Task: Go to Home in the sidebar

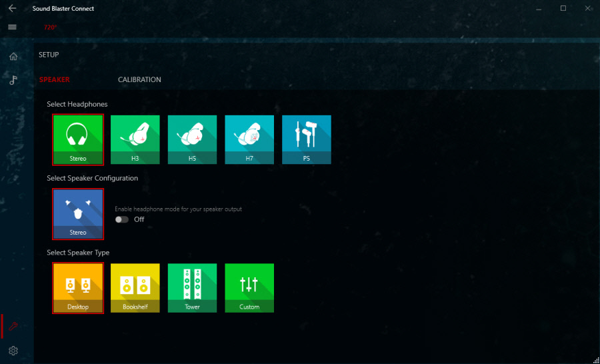Action: tap(13, 56)
